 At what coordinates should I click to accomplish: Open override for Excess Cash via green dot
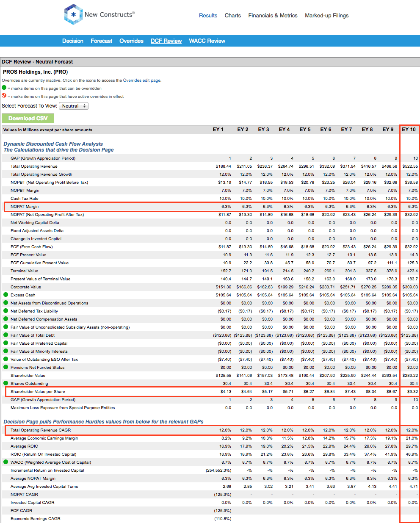[x=6, y=295]
